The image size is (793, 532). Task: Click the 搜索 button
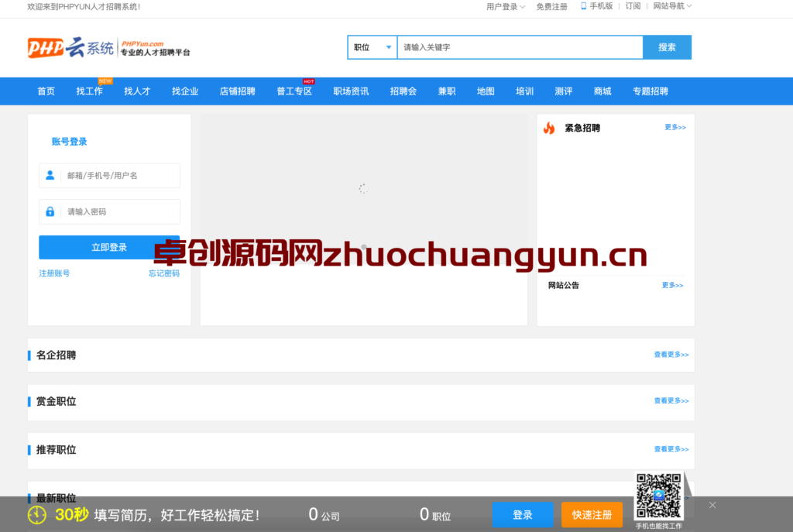click(x=667, y=47)
